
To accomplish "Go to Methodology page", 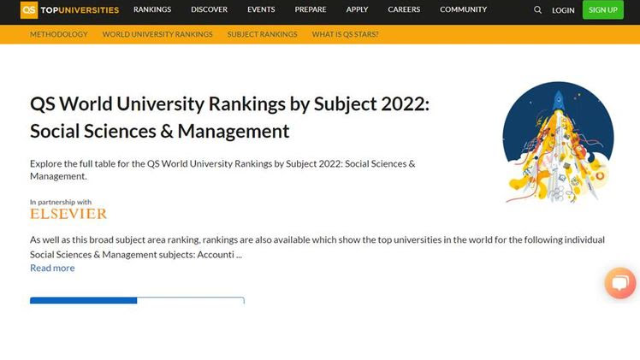I will click(x=59, y=34).
